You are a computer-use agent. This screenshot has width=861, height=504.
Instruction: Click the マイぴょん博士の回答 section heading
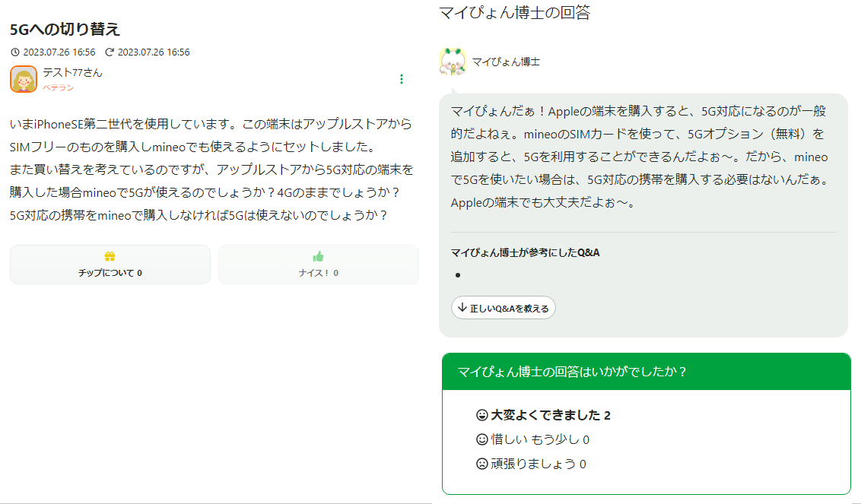point(514,12)
